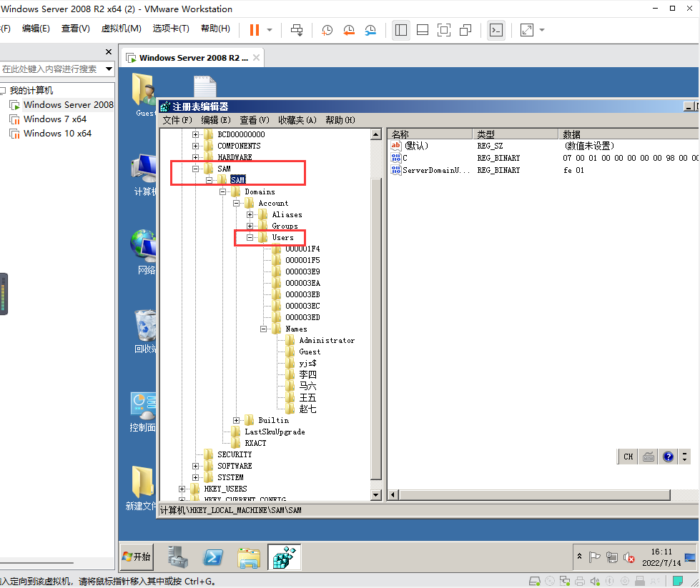Open VMware 帮助(H) menu
The image size is (700, 588).
pyautogui.click(x=216, y=29)
